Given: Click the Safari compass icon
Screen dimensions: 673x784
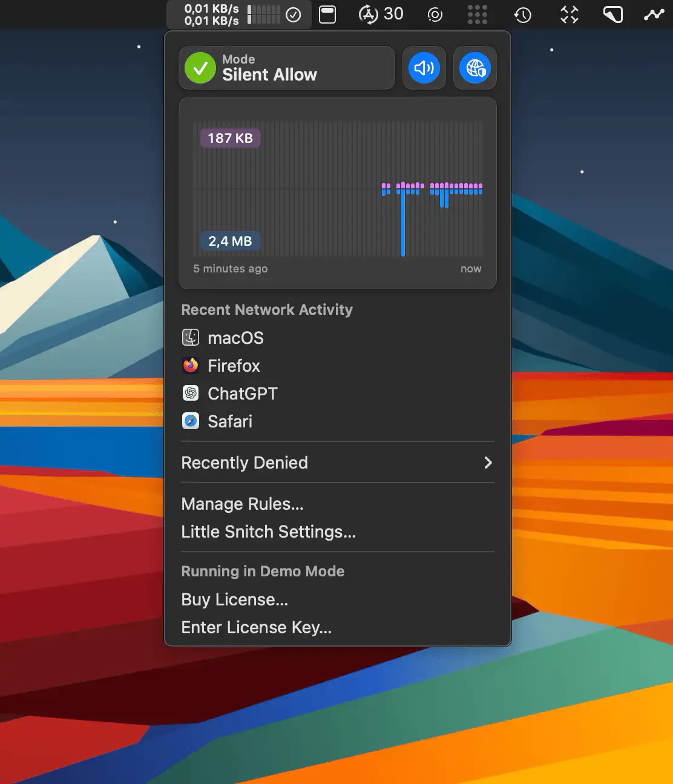Looking at the screenshot, I should click(191, 421).
